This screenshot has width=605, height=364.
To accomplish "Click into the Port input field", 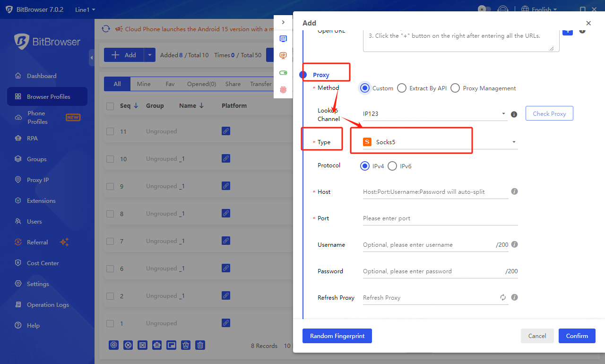I will pos(440,218).
